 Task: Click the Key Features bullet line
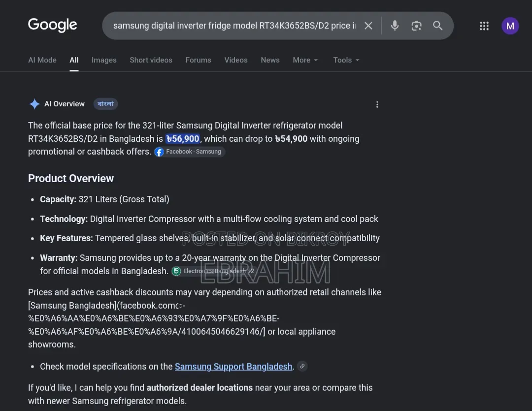point(210,238)
